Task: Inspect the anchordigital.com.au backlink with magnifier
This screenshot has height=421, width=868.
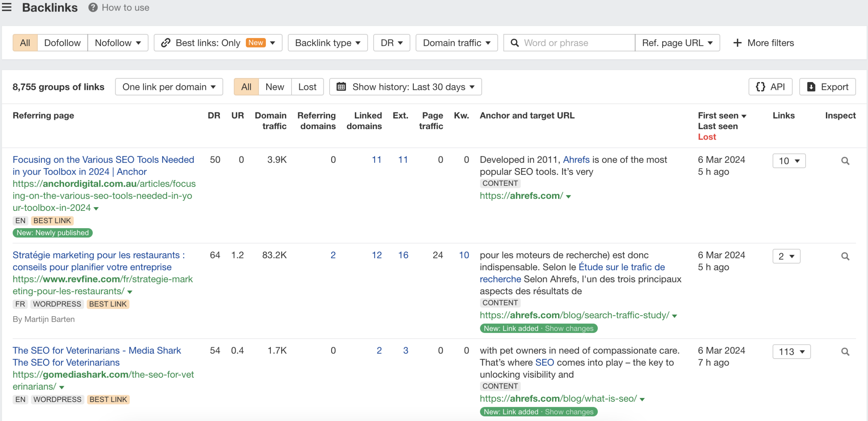Action: [845, 161]
